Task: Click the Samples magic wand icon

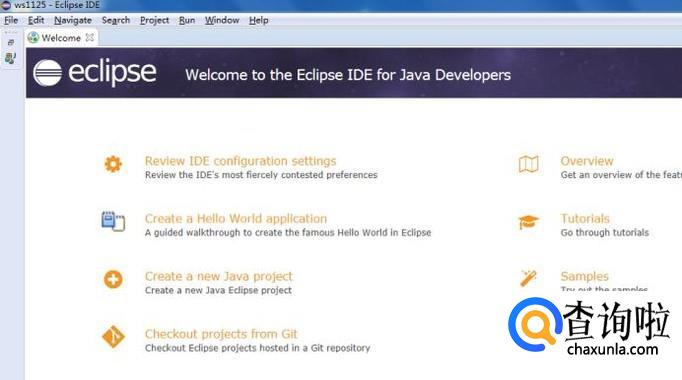Action: [528, 278]
